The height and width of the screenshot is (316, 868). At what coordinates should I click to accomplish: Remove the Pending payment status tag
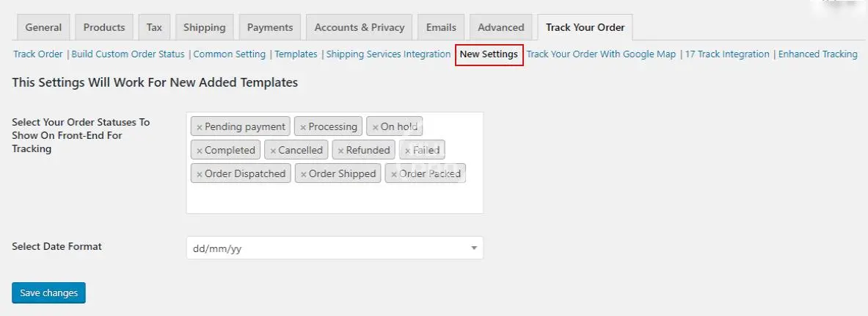(199, 127)
